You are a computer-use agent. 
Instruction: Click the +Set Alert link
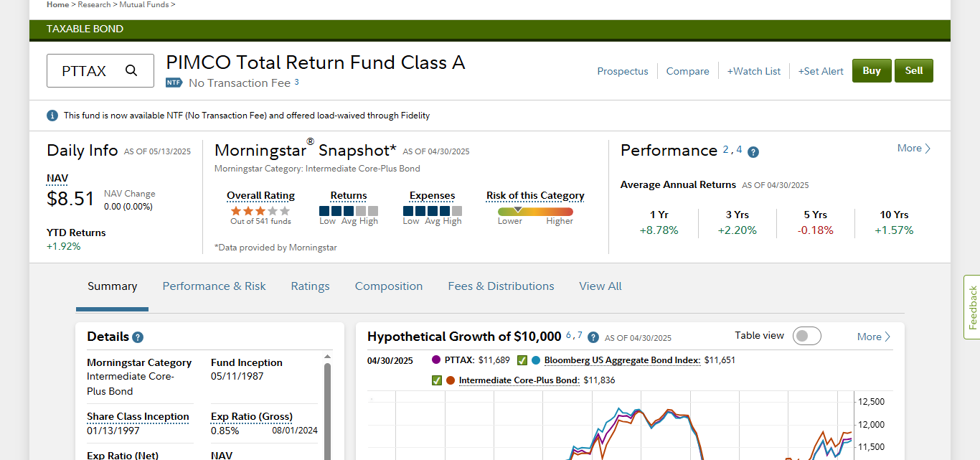pos(821,71)
